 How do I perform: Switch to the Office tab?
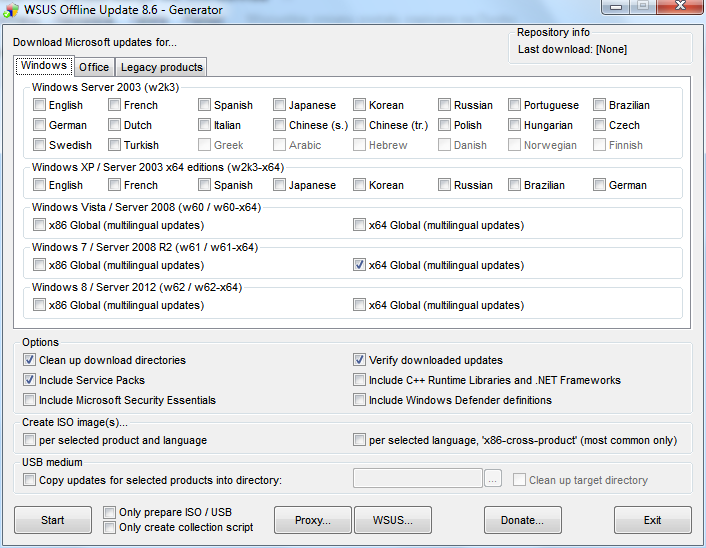pos(94,67)
